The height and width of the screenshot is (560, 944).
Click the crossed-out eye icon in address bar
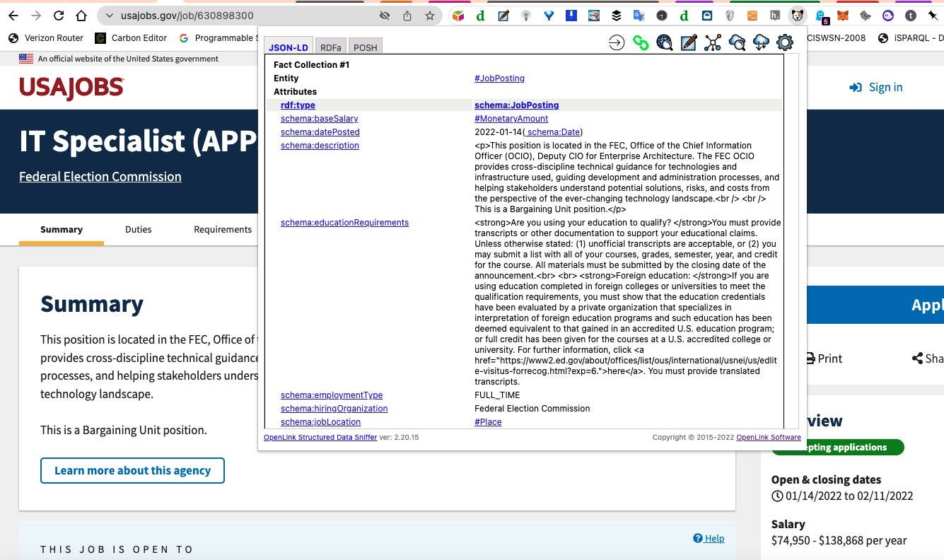point(385,16)
